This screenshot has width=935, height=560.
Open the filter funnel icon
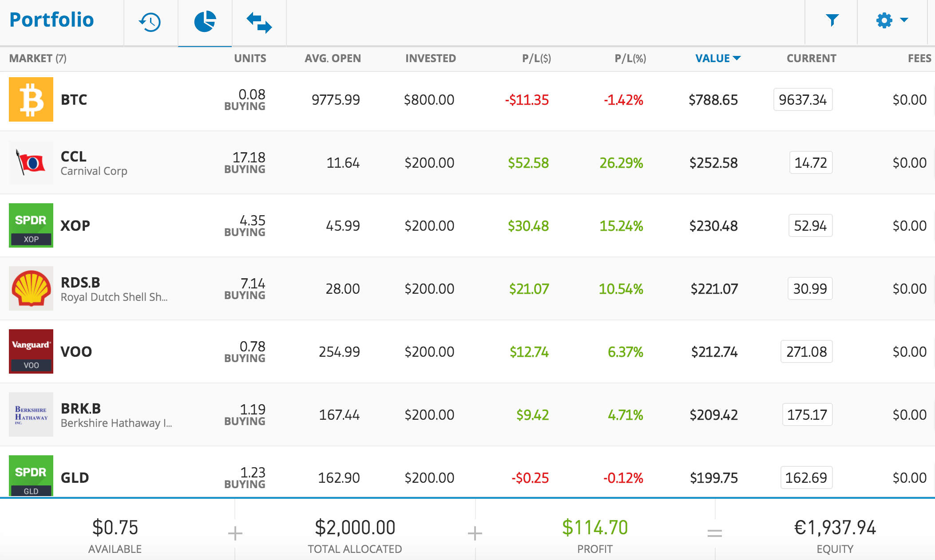pos(832,20)
